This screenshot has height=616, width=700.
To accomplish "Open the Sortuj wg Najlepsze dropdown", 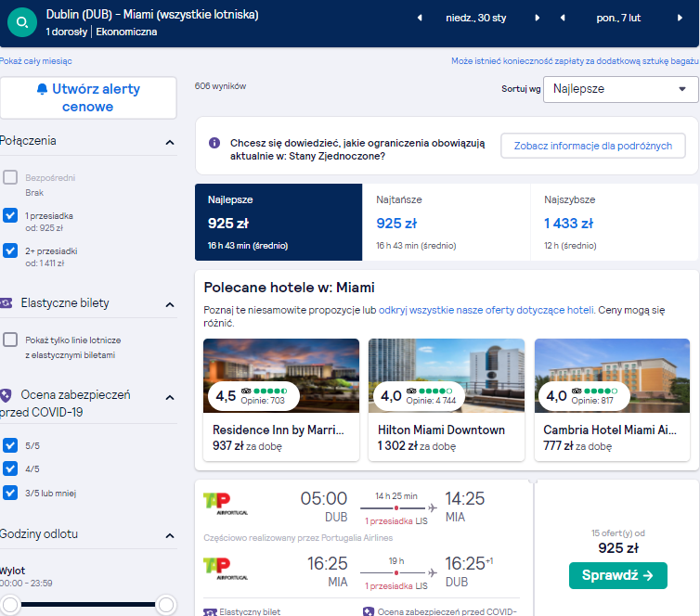I will click(620, 89).
